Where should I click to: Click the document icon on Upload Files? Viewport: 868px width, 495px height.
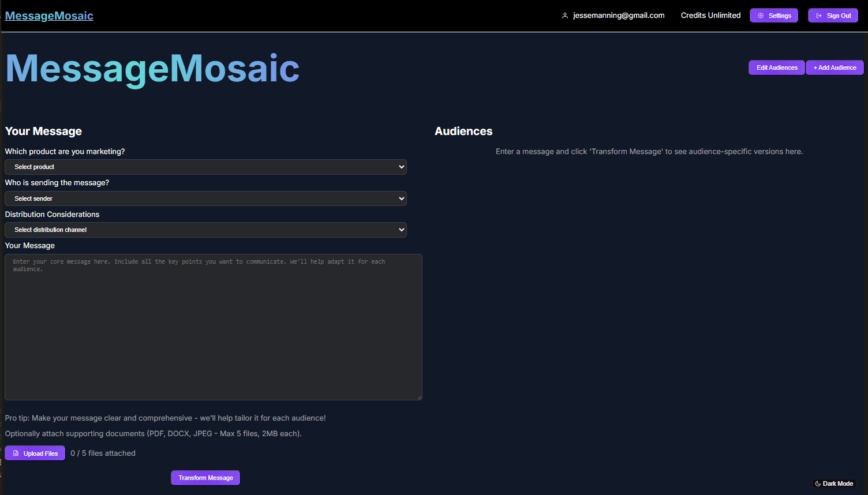click(17, 453)
